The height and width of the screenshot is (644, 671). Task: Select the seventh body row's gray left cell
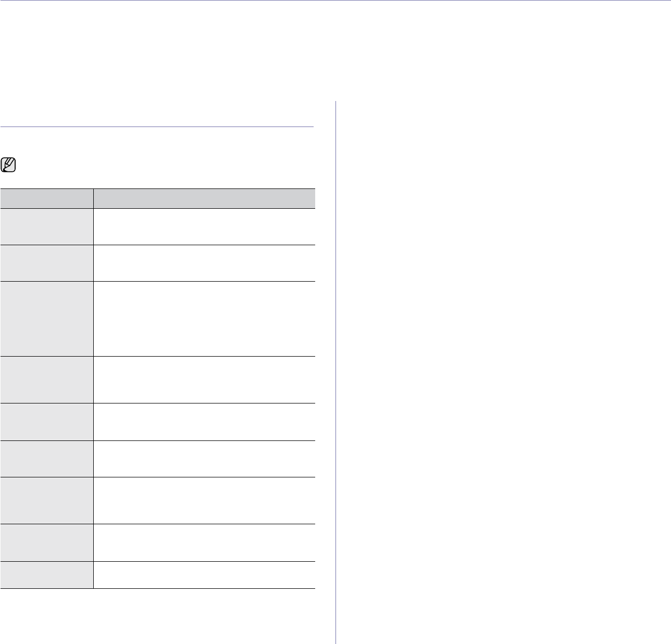click(x=47, y=500)
